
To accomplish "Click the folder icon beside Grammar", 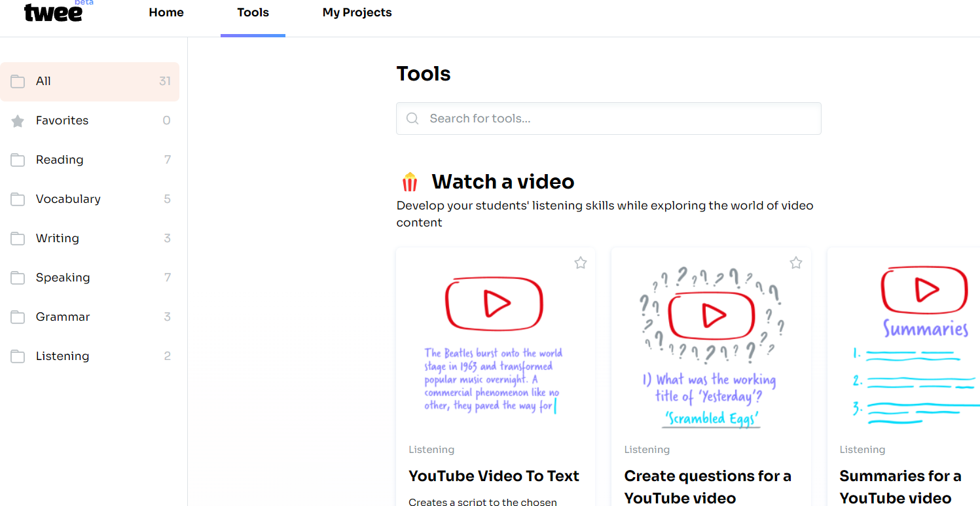I will (18, 317).
